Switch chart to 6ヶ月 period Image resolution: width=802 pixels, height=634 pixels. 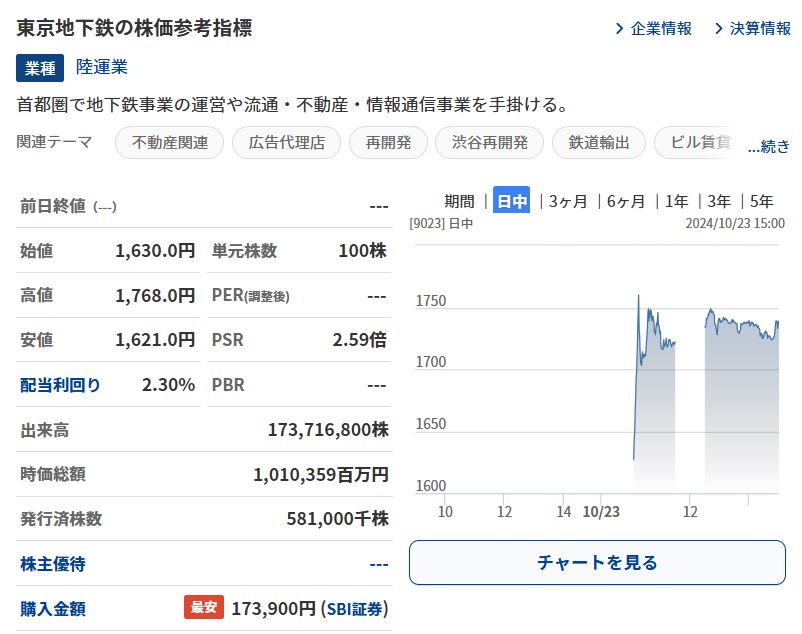[x=626, y=201]
